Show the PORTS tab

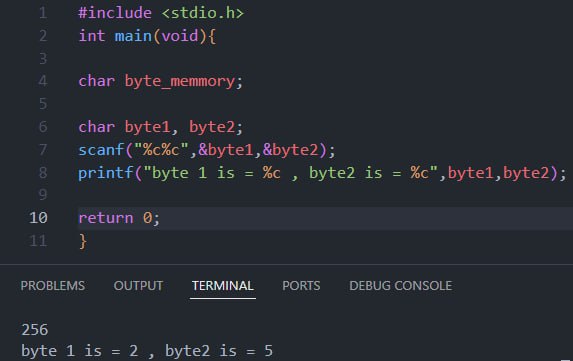coord(301,285)
